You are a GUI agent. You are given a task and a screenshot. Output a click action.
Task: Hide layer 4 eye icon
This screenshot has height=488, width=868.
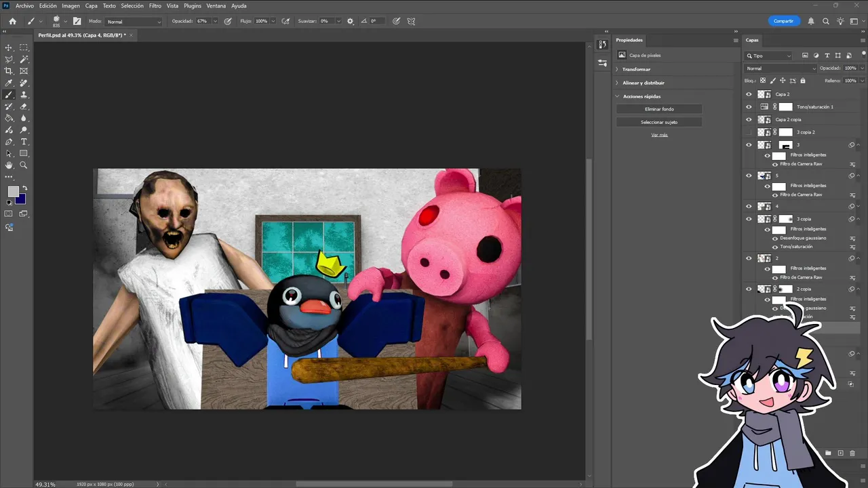pos(749,206)
